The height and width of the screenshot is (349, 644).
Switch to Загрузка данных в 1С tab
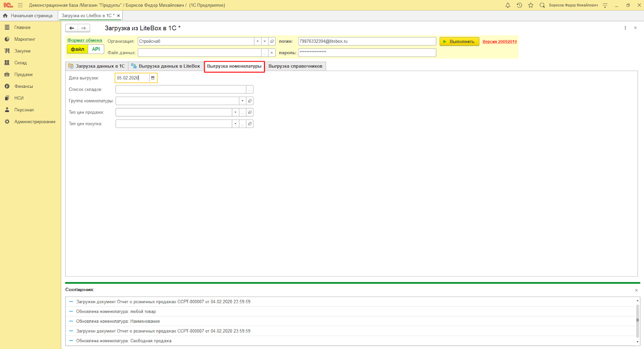[x=97, y=66]
